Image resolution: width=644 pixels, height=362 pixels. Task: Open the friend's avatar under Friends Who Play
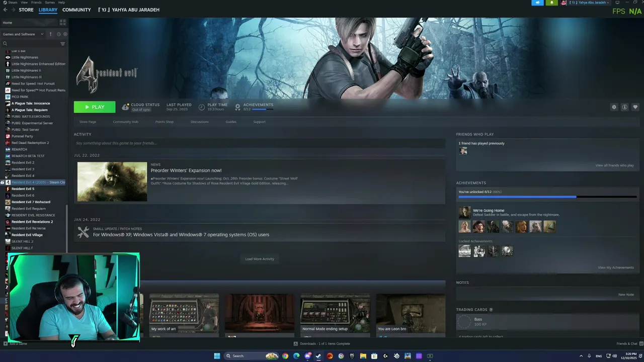pyautogui.click(x=463, y=151)
